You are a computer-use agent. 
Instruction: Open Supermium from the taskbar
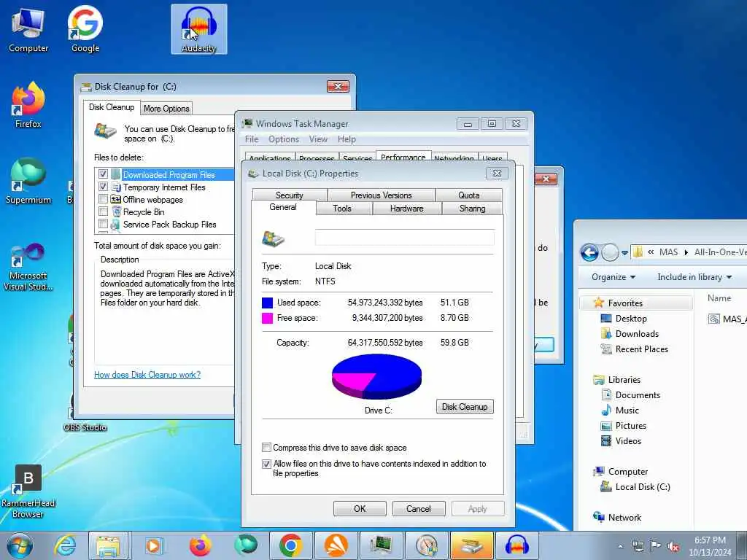(246, 545)
